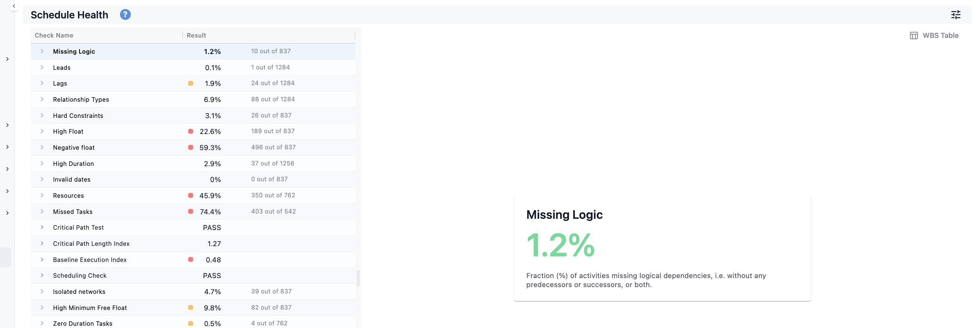The width and height of the screenshot is (980, 328).
Task: Expand the Isolated networks row
Action: 42,292
